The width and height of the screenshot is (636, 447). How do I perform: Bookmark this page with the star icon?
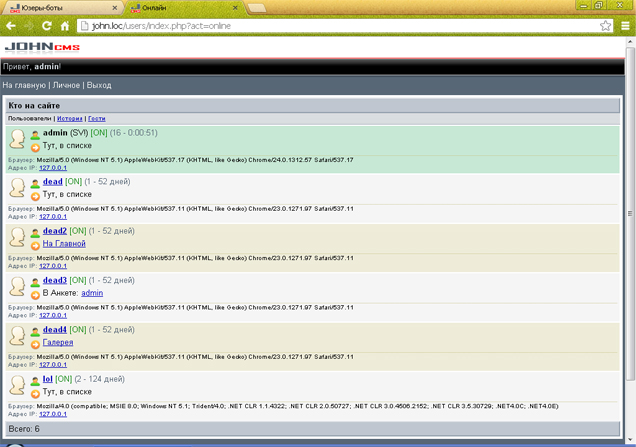coord(606,26)
